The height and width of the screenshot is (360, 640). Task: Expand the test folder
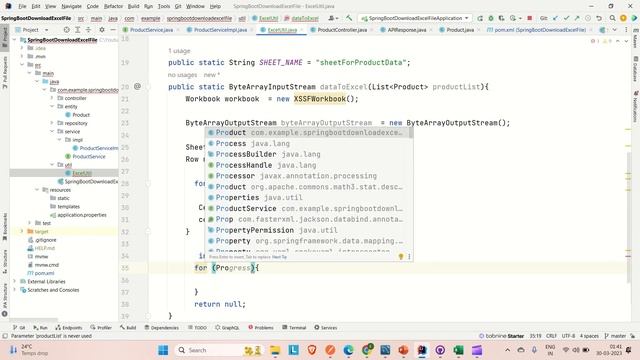pyautogui.click(x=29, y=223)
